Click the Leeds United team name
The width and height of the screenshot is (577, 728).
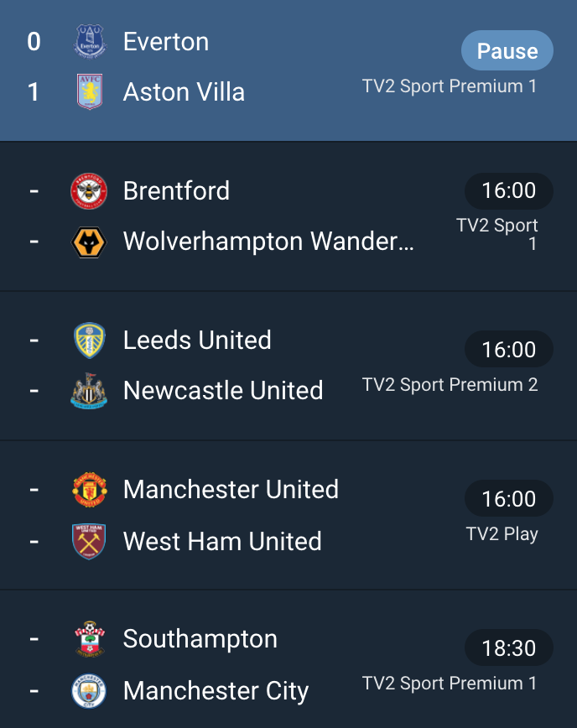(197, 340)
